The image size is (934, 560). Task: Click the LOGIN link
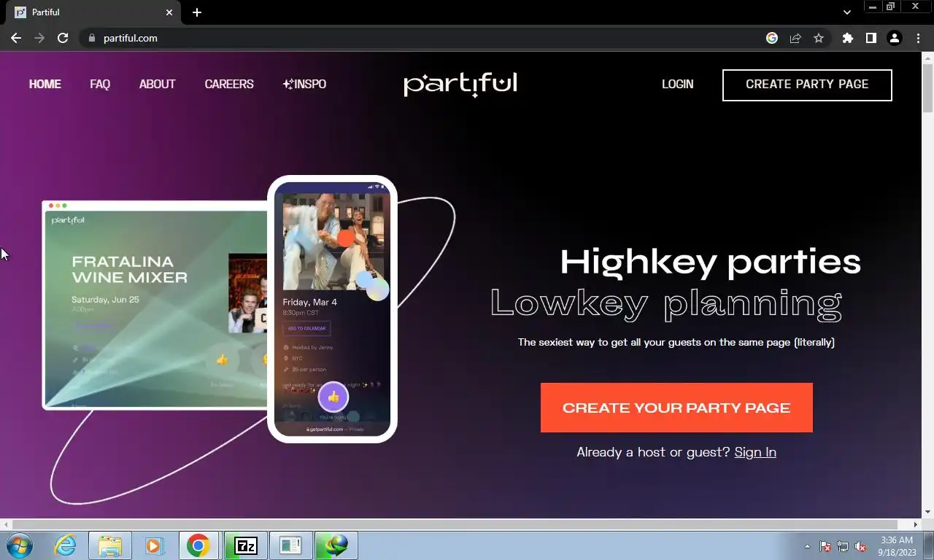pos(677,84)
